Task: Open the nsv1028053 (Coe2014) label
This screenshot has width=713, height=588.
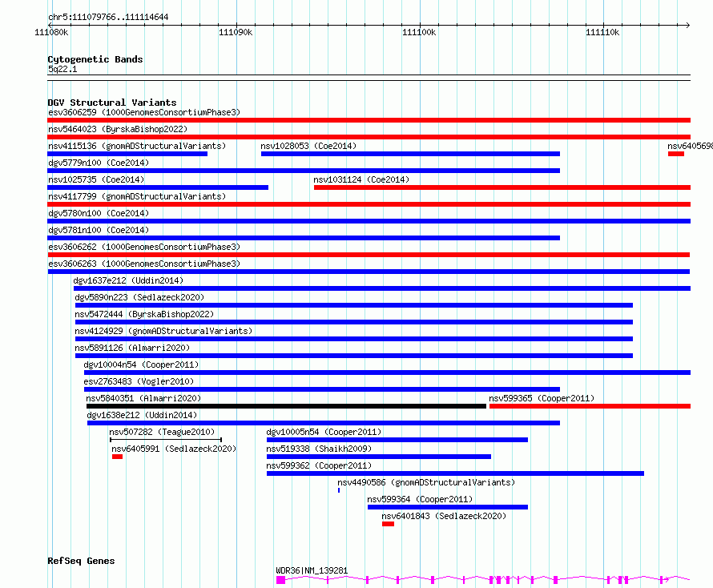Action: [308, 146]
